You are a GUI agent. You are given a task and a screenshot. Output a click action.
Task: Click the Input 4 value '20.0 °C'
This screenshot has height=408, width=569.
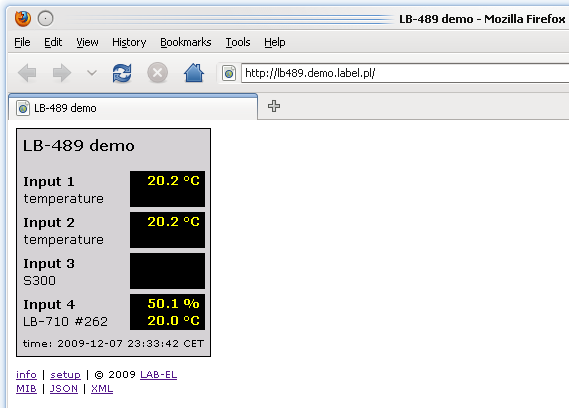tap(173, 321)
